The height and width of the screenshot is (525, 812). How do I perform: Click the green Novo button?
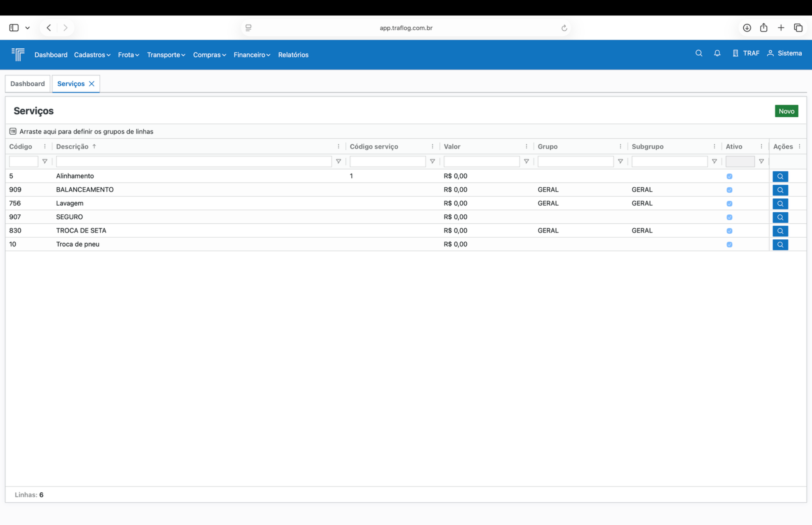pos(786,111)
